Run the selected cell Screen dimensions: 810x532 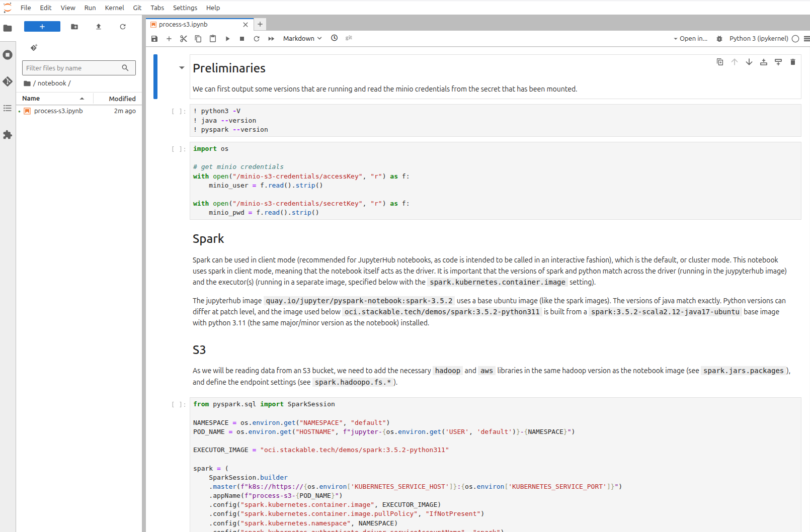click(x=227, y=39)
